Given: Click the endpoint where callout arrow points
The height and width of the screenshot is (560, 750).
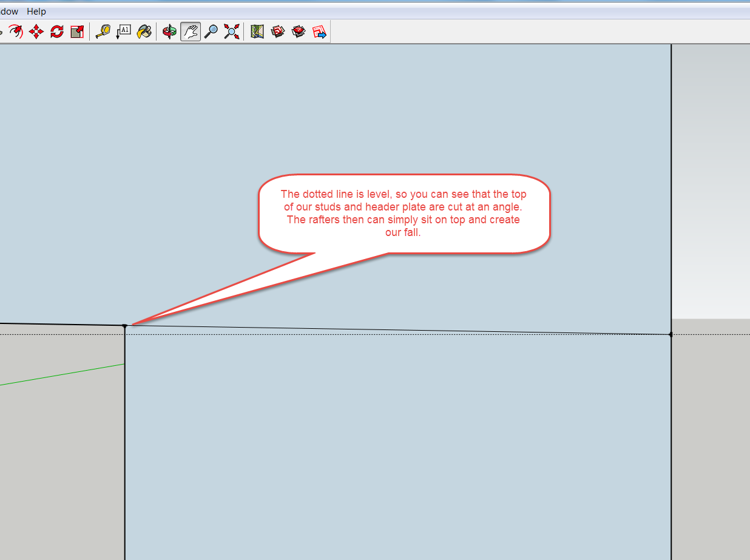Looking at the screenshot, I should (x=125, y=326).
